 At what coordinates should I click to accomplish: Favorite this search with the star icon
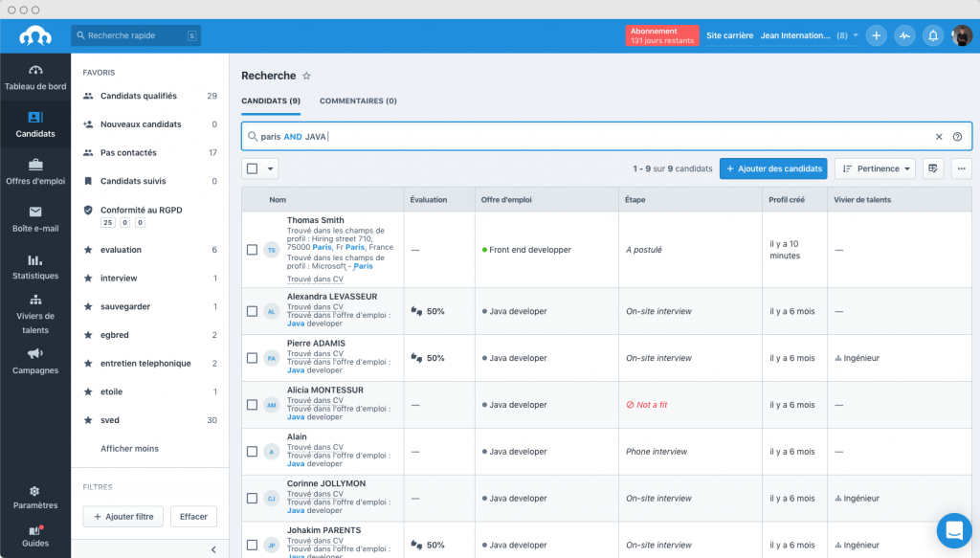[x=306, y=76]
